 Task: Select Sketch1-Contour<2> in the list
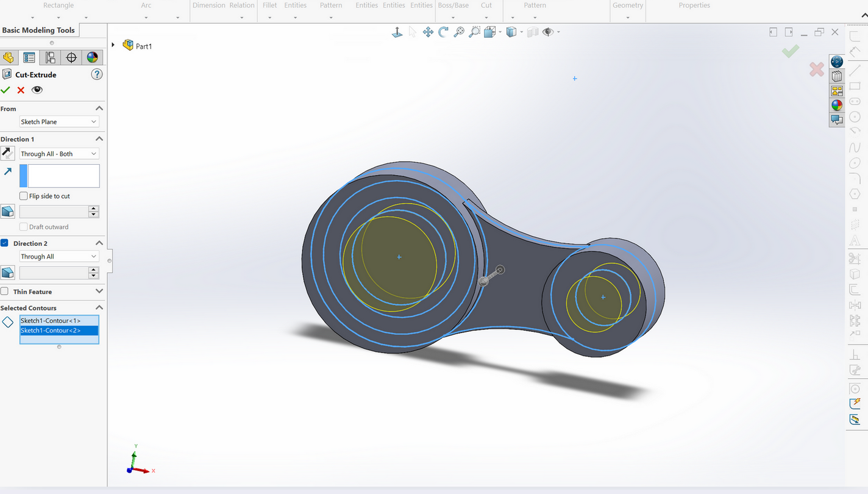pyautogui.click(x=59, y=331)
